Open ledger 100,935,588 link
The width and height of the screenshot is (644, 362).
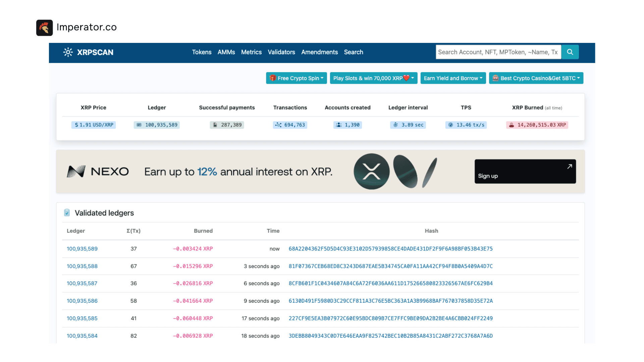pos(82,266)
